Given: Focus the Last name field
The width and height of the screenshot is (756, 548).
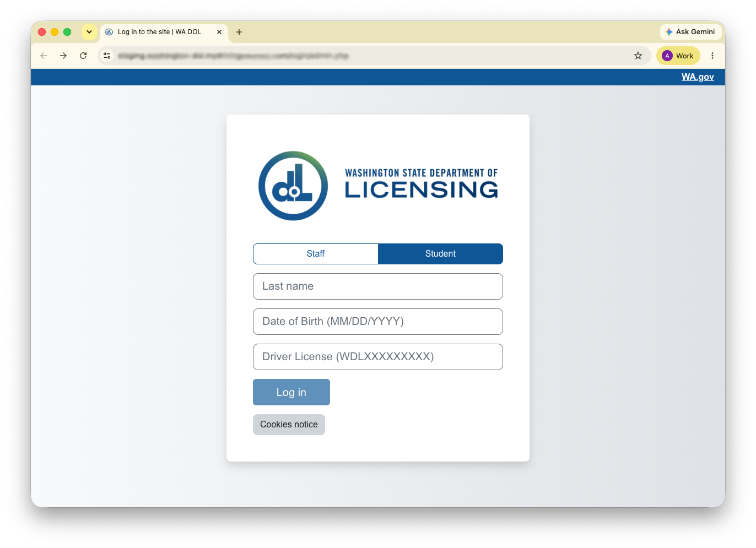Looking at the screenshot, I should coord(378,286).
